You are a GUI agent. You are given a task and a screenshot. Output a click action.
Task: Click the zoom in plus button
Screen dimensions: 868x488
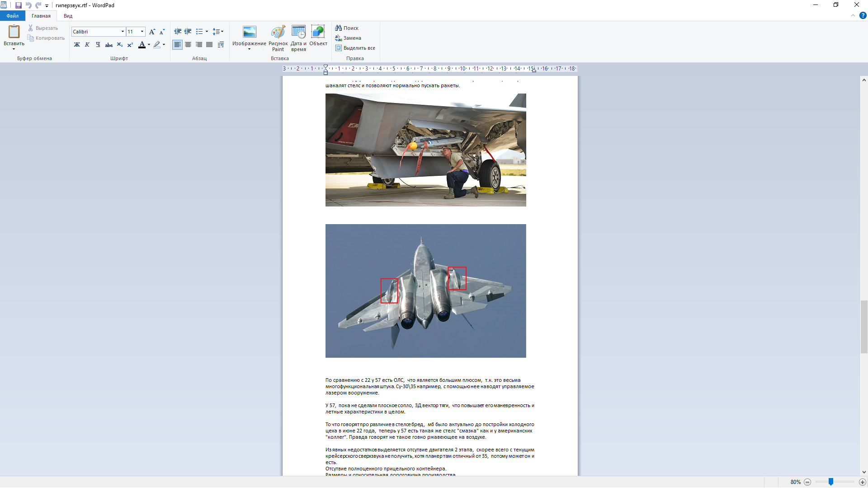click(862, 482)
